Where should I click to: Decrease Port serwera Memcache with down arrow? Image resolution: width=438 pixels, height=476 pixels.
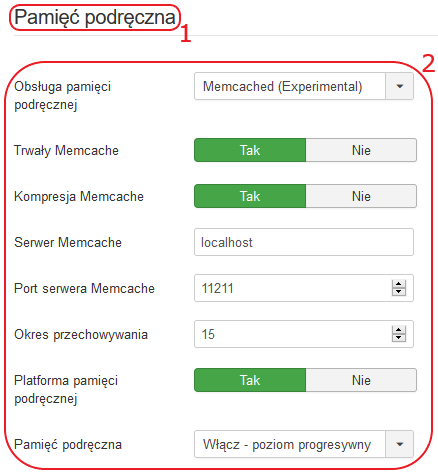tap(399, 292)
